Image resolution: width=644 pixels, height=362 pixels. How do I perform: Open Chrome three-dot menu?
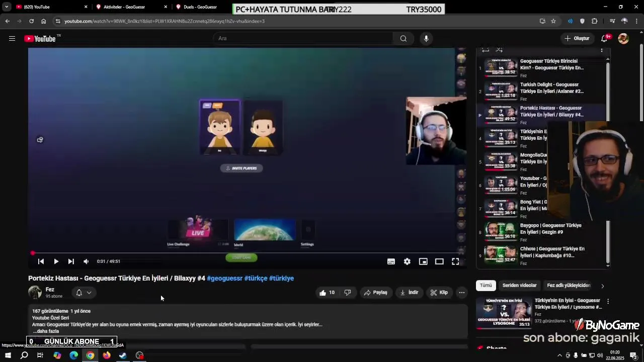637,21
